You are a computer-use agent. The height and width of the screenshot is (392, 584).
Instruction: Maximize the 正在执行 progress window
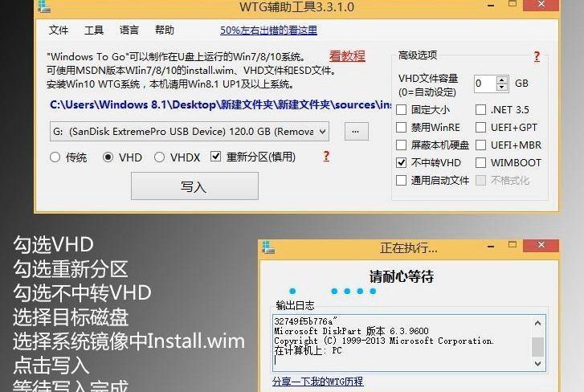click(513, 244)
